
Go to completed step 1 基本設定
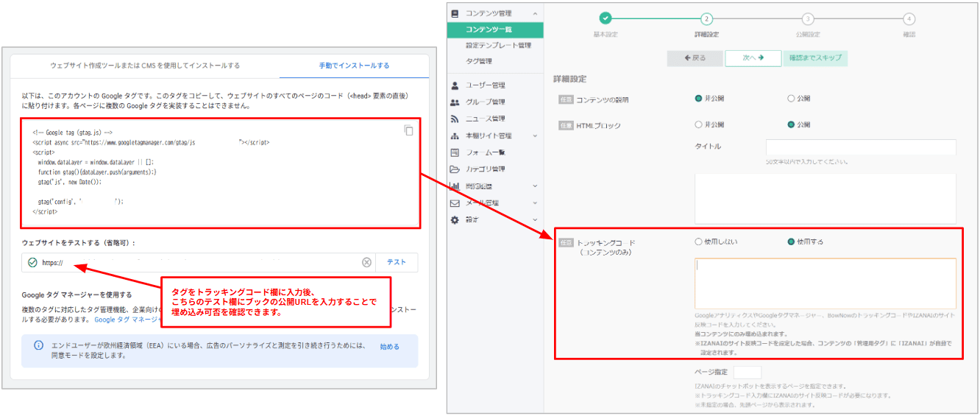coord(605,18)
